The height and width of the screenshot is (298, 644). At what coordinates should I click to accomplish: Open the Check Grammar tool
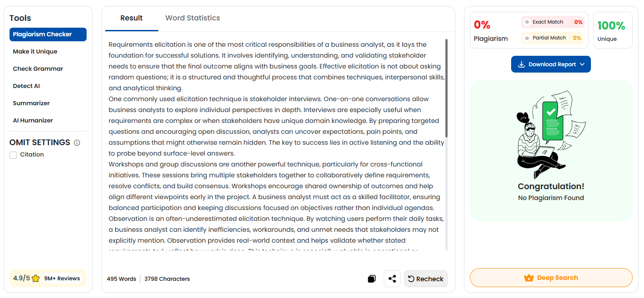(38, 69)
